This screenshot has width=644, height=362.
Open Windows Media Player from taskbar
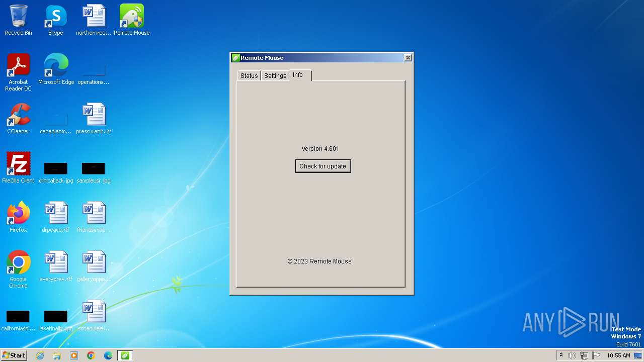click(74, 355)
